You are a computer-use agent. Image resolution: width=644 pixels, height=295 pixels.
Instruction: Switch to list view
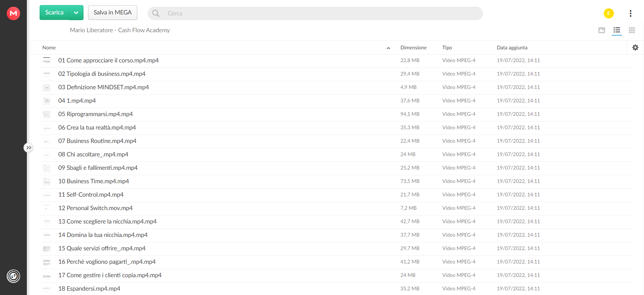pos(617,30)
